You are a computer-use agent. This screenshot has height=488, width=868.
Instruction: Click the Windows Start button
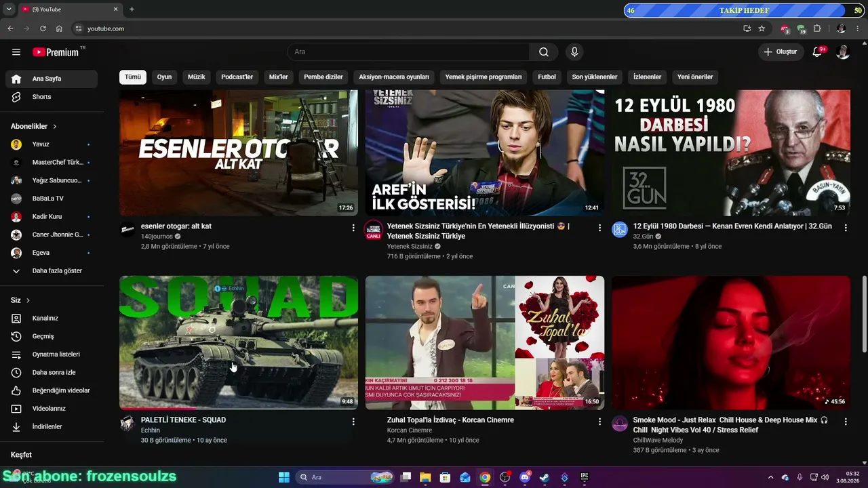284,477
